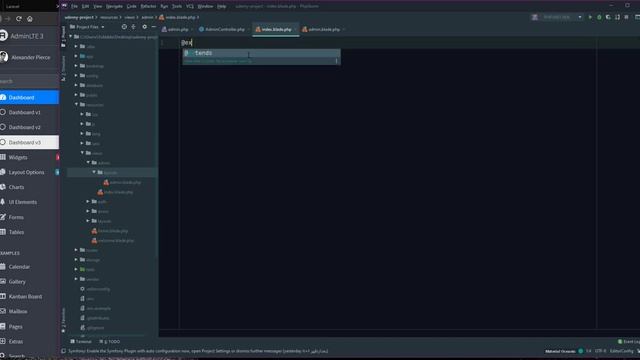The image size is (640, 360).
Task: Expand the app folder arrow
Action: coord(76,56)
